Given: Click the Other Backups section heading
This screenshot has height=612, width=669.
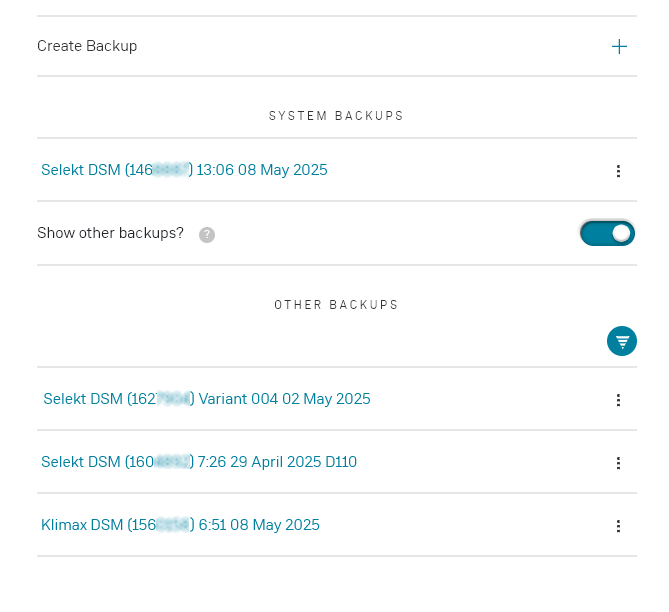Looking at the screenshot, I should (x=336, y=305).
